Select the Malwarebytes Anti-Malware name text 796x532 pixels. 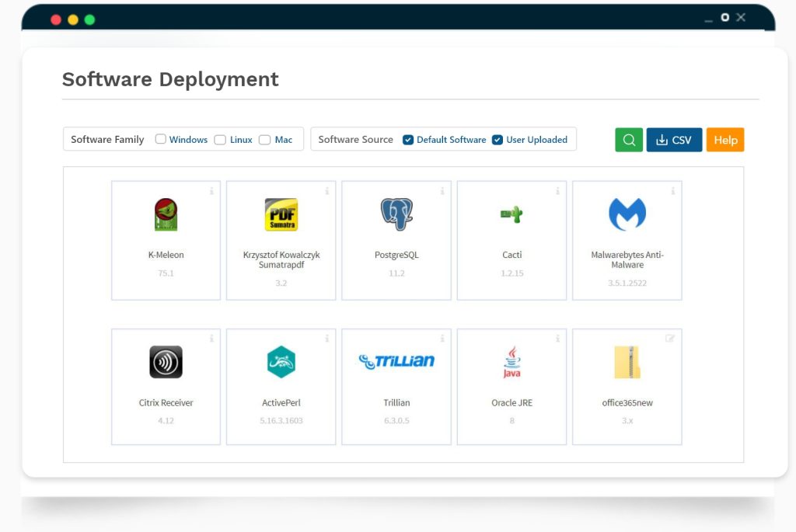(627, 259)
